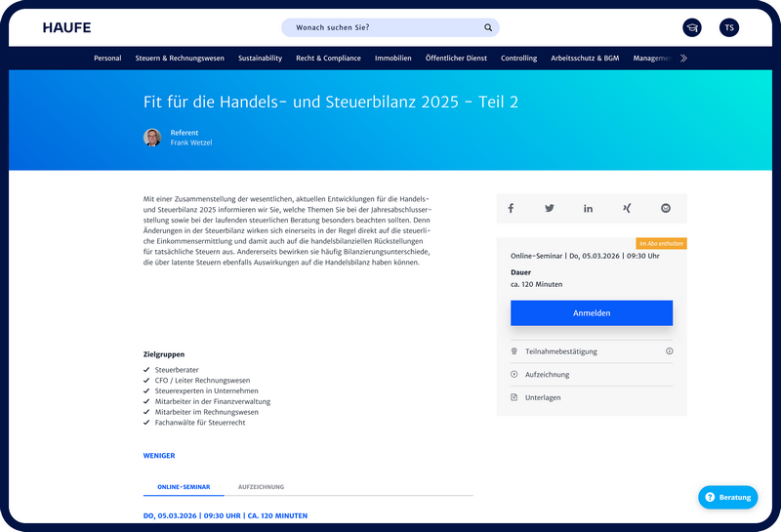Click the 'DO, 05.03.2026 | 09:30 UHR' blue heading
This screenshot has width=781, height=532.
click(x=226, y=515)
